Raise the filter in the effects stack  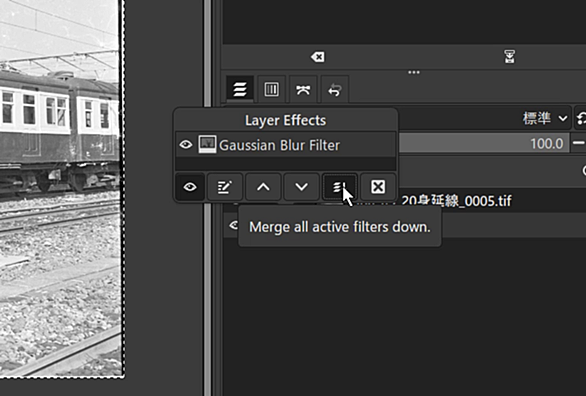click(x=263, y=186)
